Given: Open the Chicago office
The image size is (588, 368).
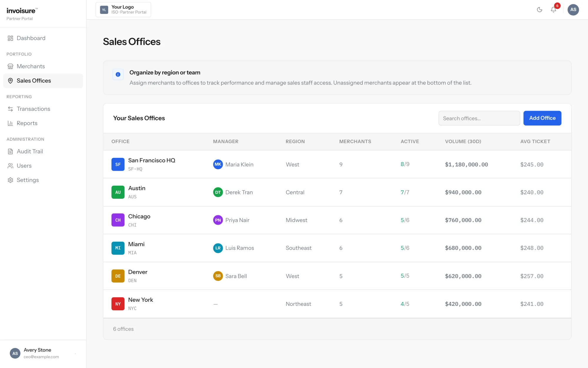Looking at the screenshot, I should click(x=139, y=216).
